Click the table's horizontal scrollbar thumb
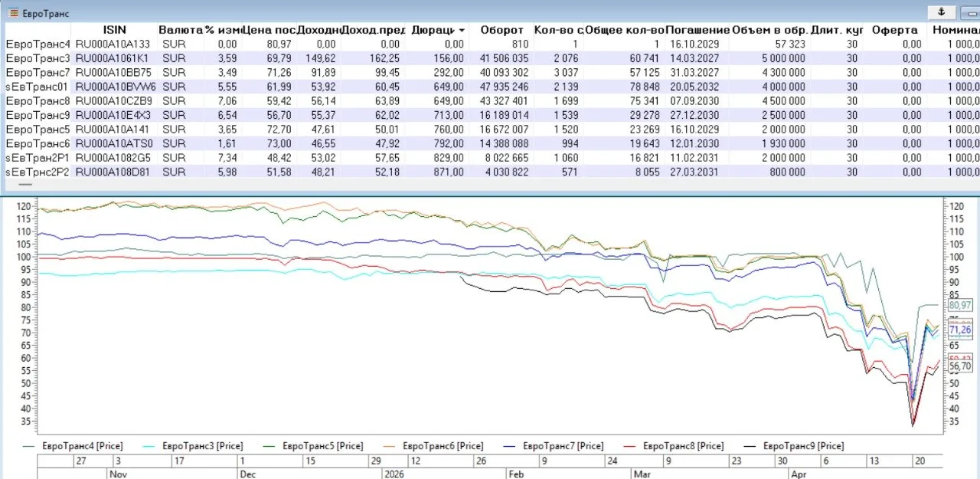The width and height of the screenshot is (980, 479). 24,185
